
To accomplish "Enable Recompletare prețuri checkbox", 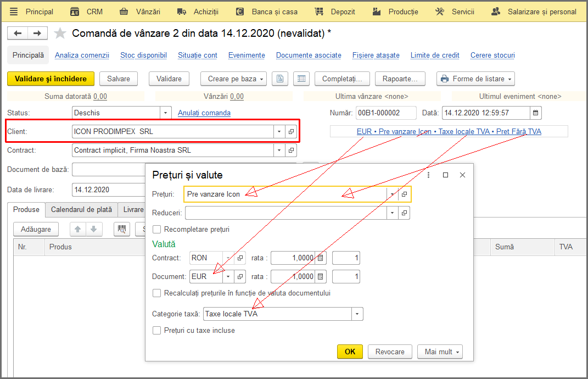I will 157,229.
